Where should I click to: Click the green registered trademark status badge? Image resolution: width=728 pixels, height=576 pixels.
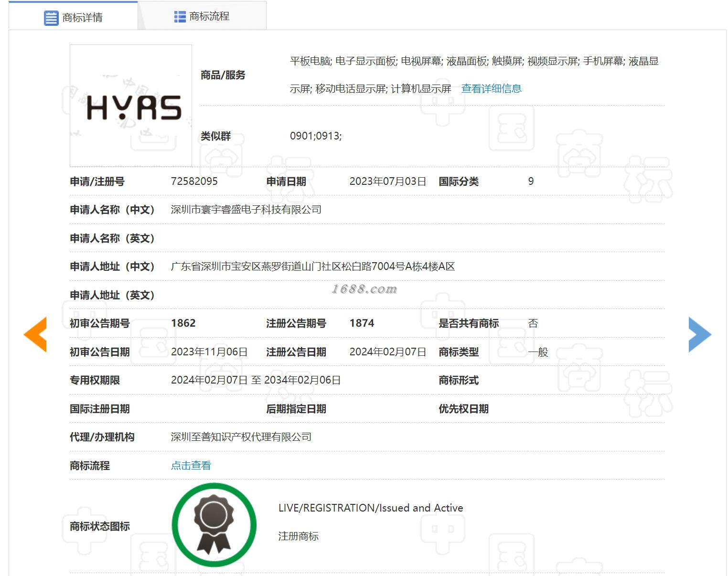(214, 524)
